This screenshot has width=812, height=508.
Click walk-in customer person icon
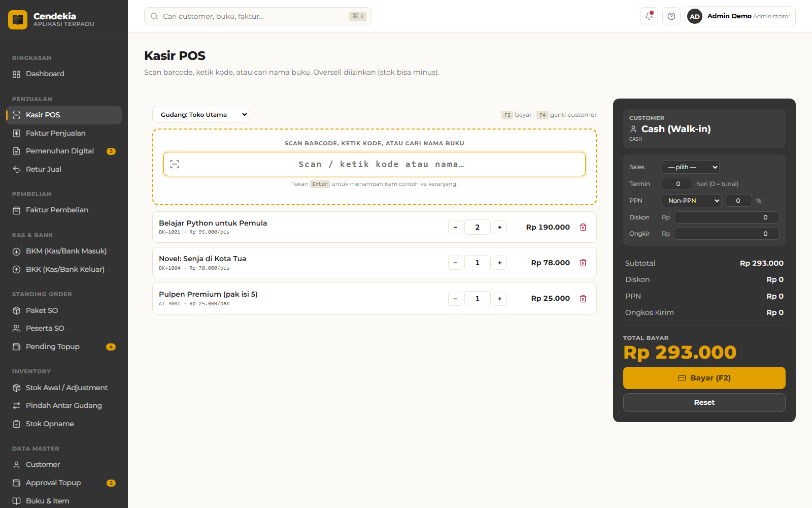tap(633, 129)
